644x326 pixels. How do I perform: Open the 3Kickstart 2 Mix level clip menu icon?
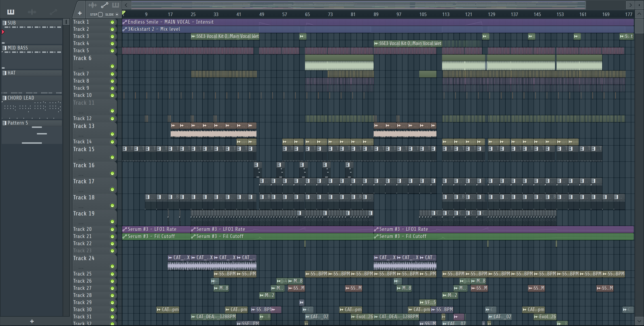tap(125, 29)
